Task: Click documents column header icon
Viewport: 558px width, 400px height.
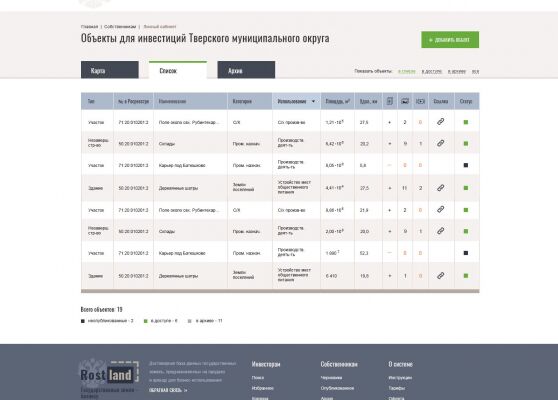Action: (x=390, y=101)
